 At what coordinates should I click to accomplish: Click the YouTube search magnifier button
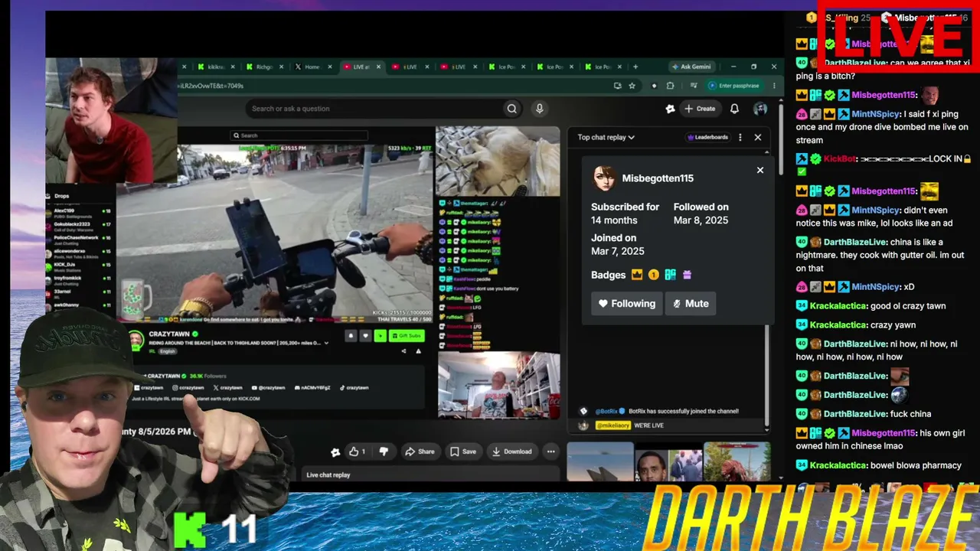[511, 109]
